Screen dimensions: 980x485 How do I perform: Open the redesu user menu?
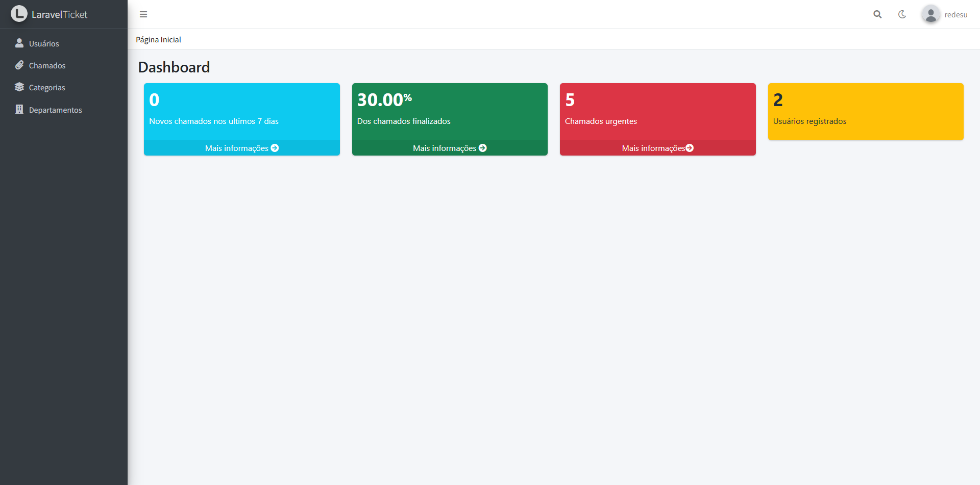click(945, 14)
